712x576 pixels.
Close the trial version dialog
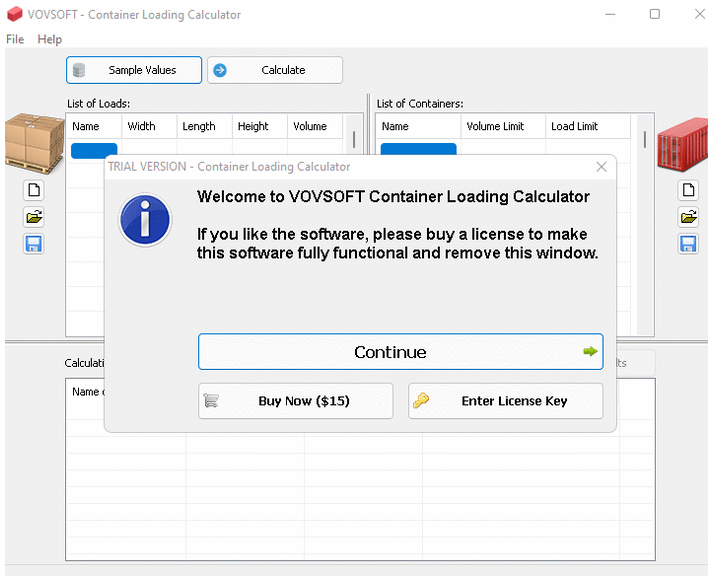[x=601, y=167]
